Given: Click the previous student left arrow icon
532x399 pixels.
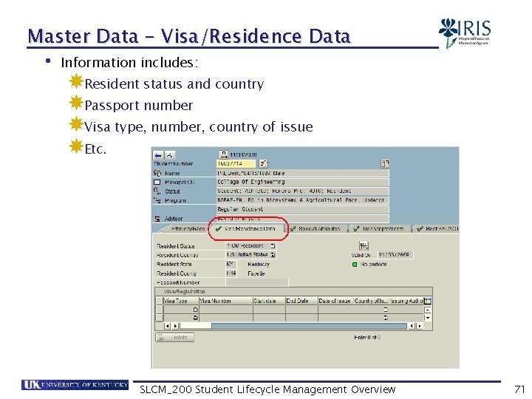Looking at the screenshot, I should (158, 155).
